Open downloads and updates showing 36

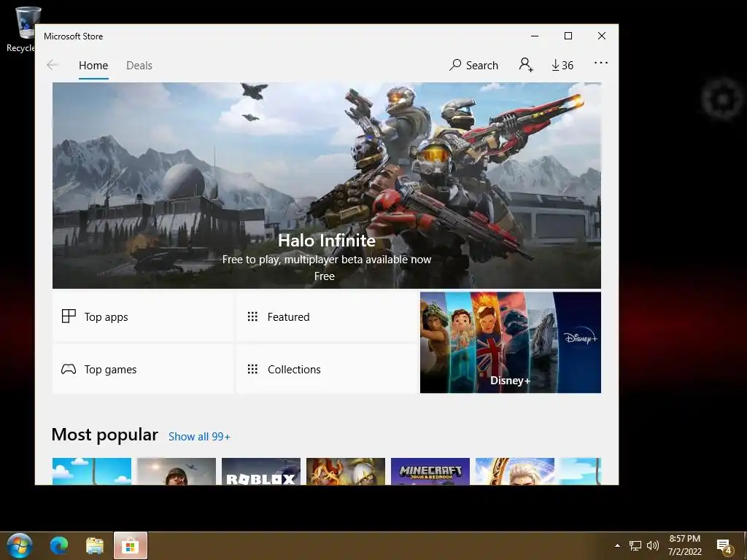pos(562,65)
